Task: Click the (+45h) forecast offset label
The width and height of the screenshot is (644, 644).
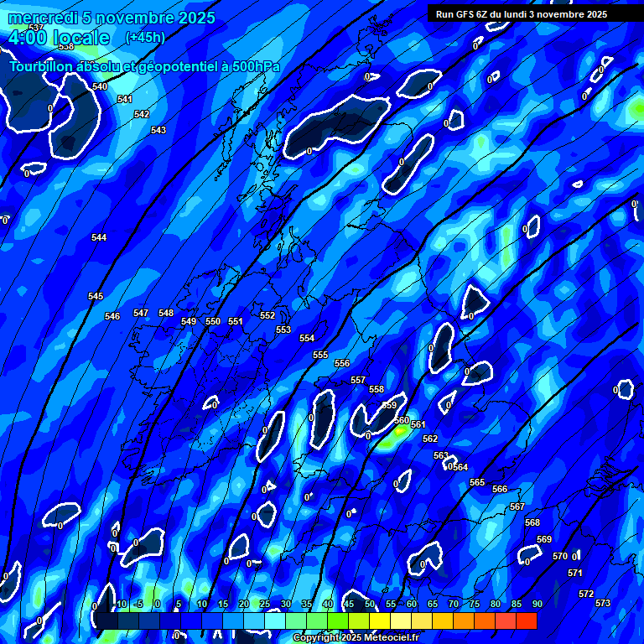Action: pos(145,37)
